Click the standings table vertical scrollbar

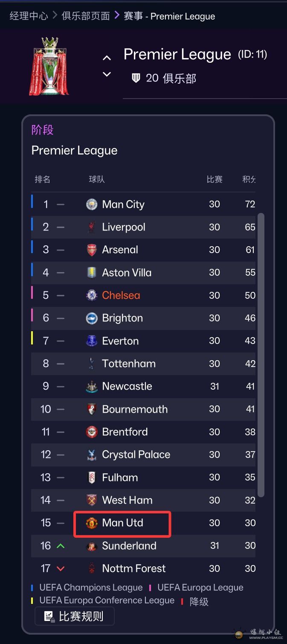(x=261, y=354)
